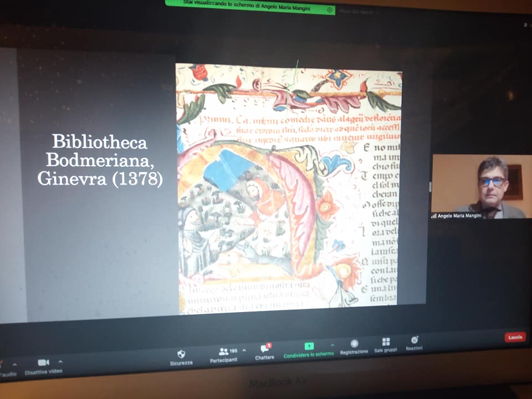Click the green screen sharing notification banner
The width and height of the screenshot is (532, 399).
point(250,7)
